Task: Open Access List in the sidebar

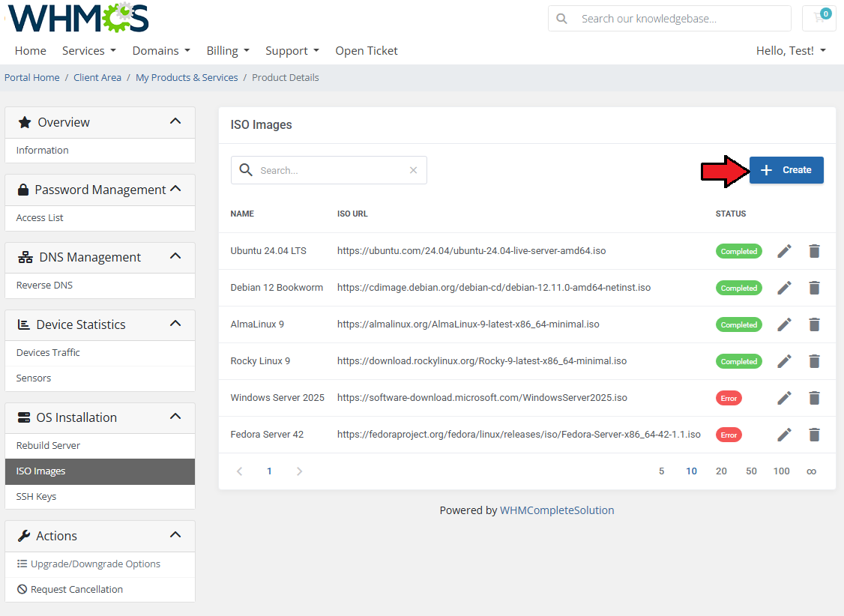Action: (100, 218)
